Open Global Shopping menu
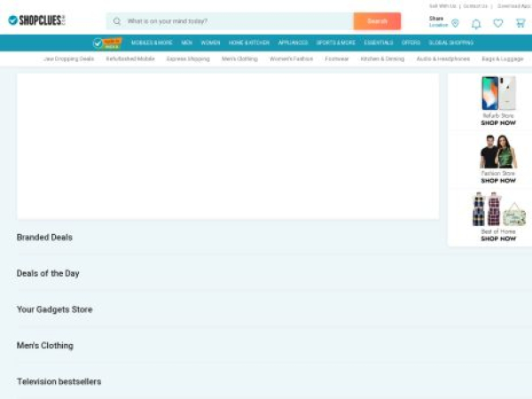The height and width of the screenshot is (399, 532). (451, 43)
